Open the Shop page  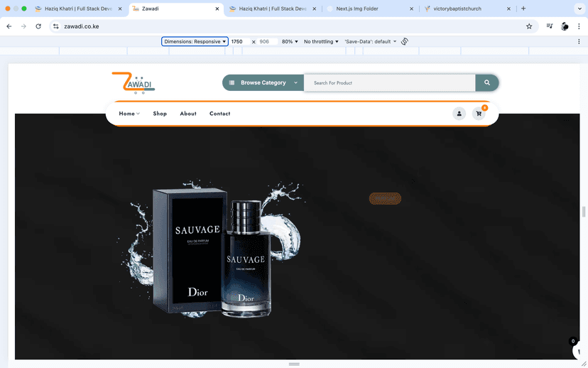pos(160,113)
